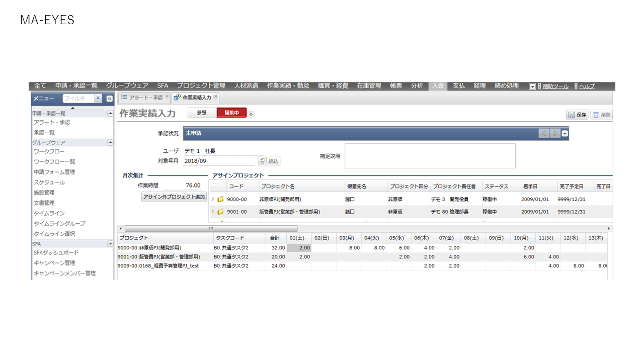The height and width of the screenshot is (362, 644).
Task: Select the 全て top menu
Action: click(x=40, y=86)
